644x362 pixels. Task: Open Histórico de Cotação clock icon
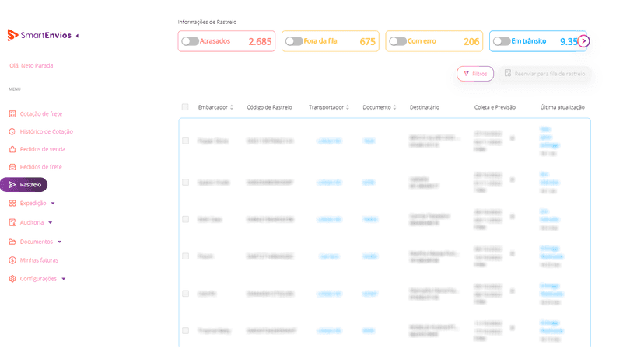[12, 131]
